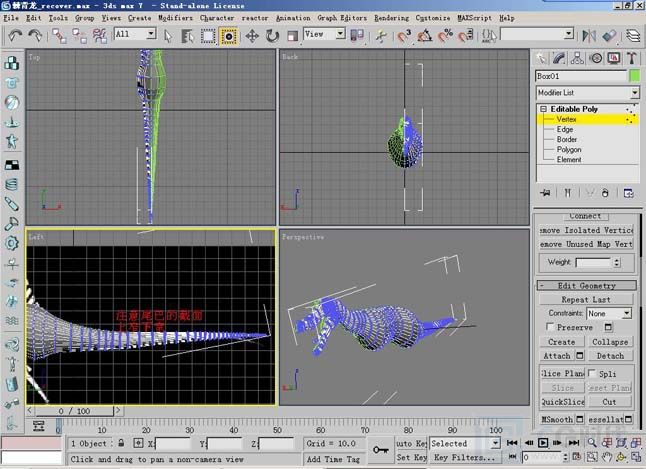Viewport: 646px width, 469px height.
Task: Click the Configure Modifier Sets icon
Action: [628, 193]
